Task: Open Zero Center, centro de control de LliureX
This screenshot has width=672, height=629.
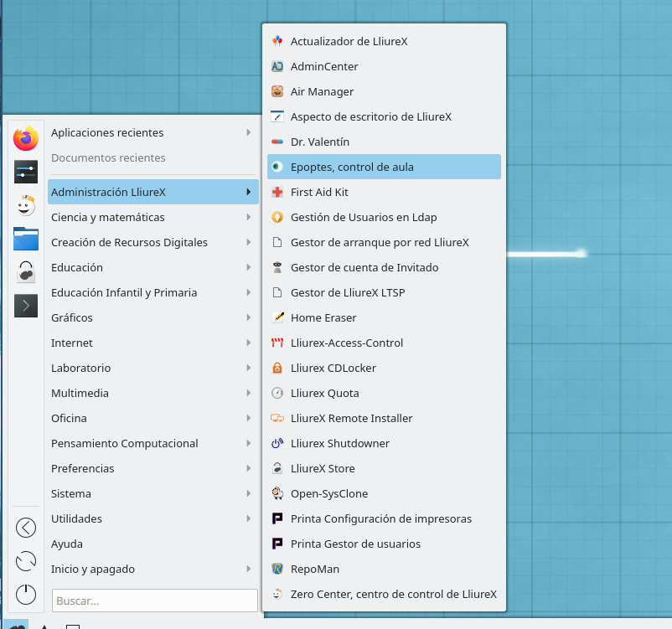Action: click(x=393, y=594)
